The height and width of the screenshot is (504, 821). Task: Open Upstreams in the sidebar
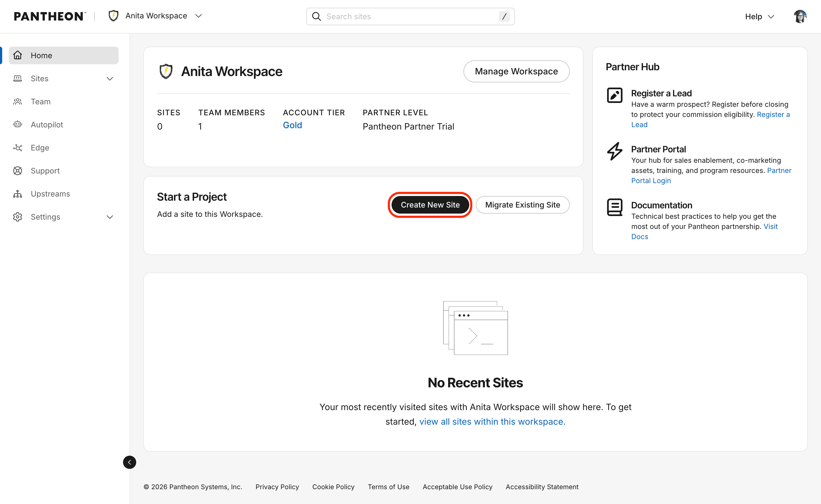(63, 194)
